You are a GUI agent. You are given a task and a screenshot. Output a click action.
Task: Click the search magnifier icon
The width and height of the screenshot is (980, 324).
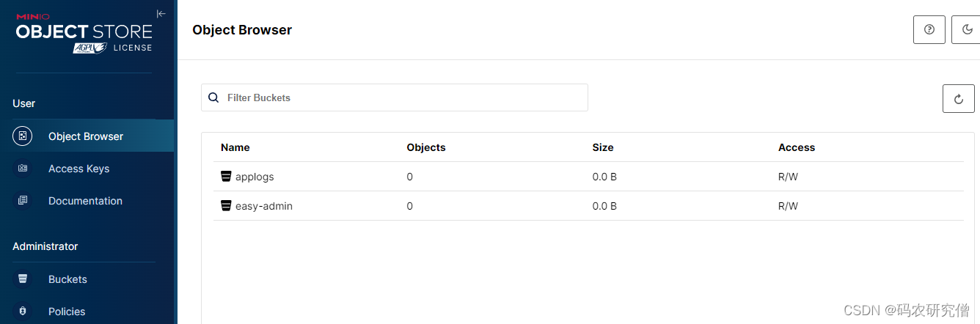[x=213, y=97]
